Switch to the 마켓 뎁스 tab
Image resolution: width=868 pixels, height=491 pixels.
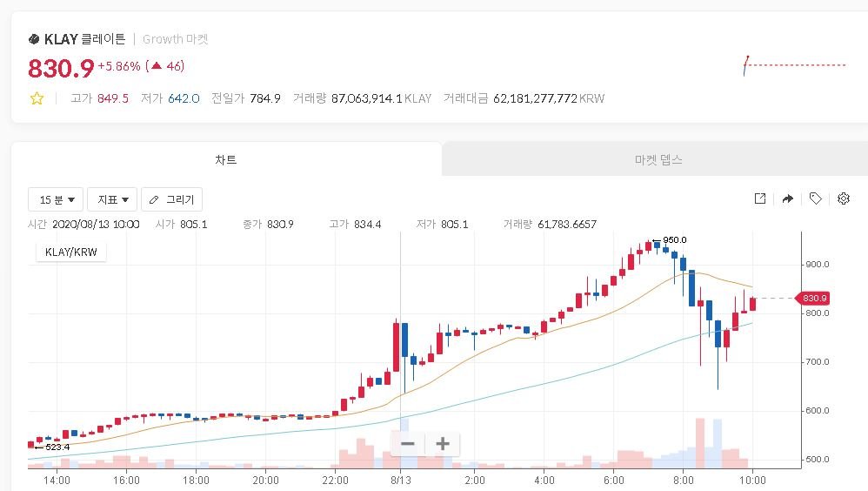pyautogui.click(x=658, y=160)
